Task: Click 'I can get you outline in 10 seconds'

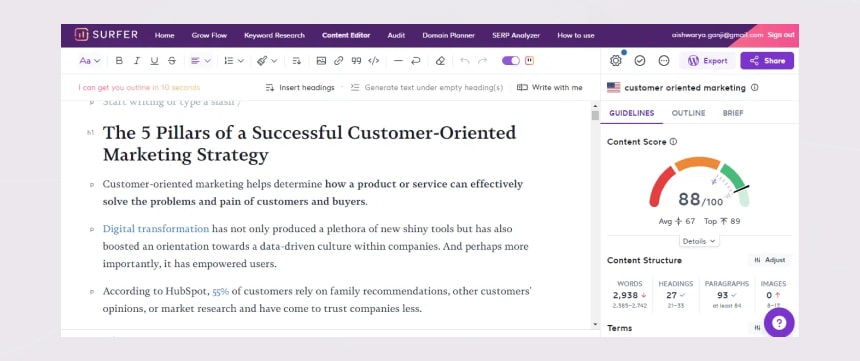Action: coord(139,87)
